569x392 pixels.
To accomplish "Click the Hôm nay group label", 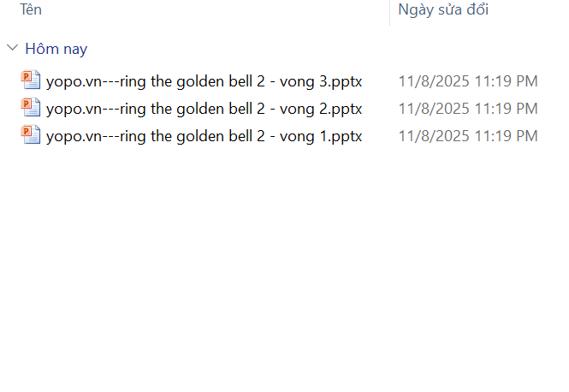I will click(x=56, y=49).
